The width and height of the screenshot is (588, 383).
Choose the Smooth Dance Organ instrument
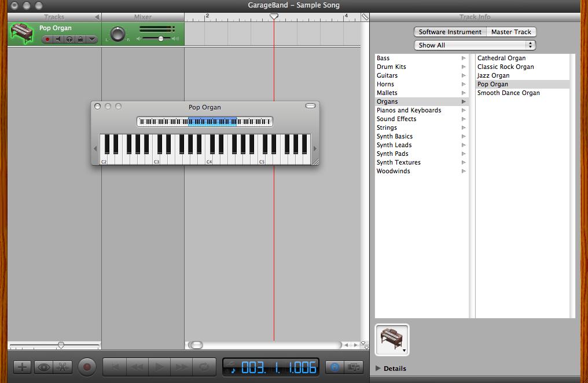[523, 93]
